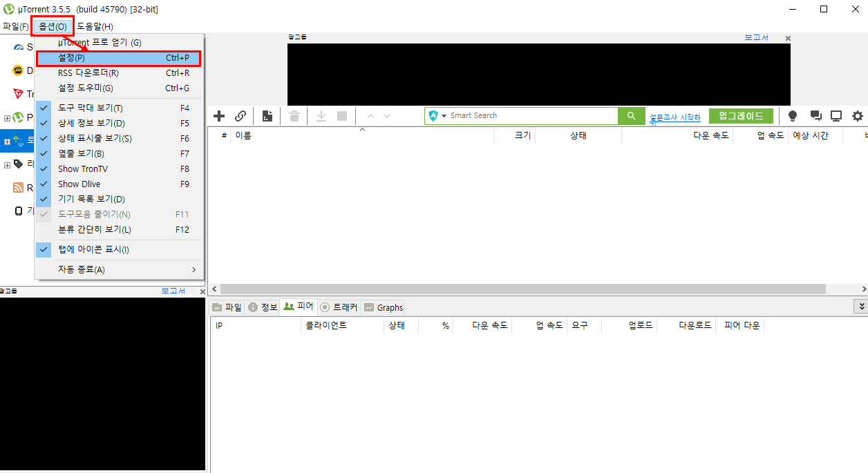Click the Create New Torrent file icon
Viewport: 868px width, 473px height.
coord(267,116)
